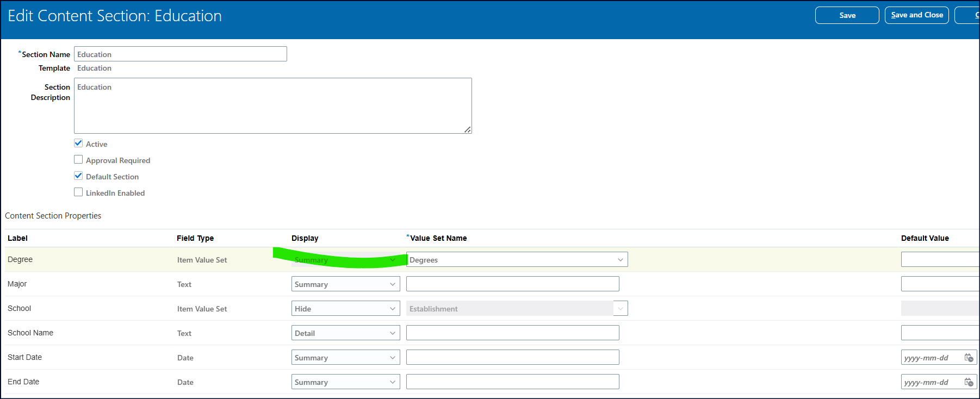
Task: Click the Value Set Name column header
Action: pos(438,238)
